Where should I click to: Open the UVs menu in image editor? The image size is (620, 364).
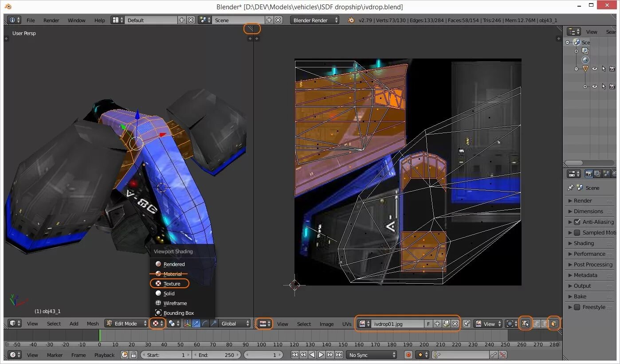347,324
